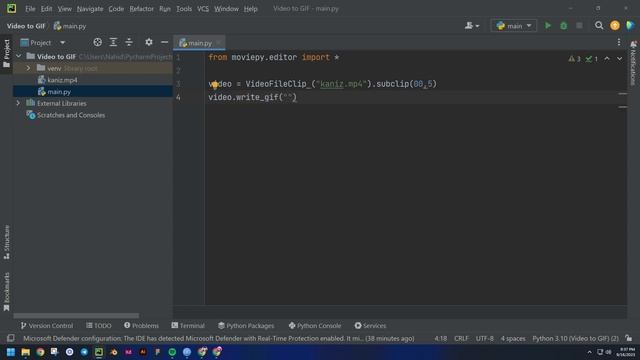Screen dimensions: 640x360
Task: Open the Code menu
Action: (116, 9)
